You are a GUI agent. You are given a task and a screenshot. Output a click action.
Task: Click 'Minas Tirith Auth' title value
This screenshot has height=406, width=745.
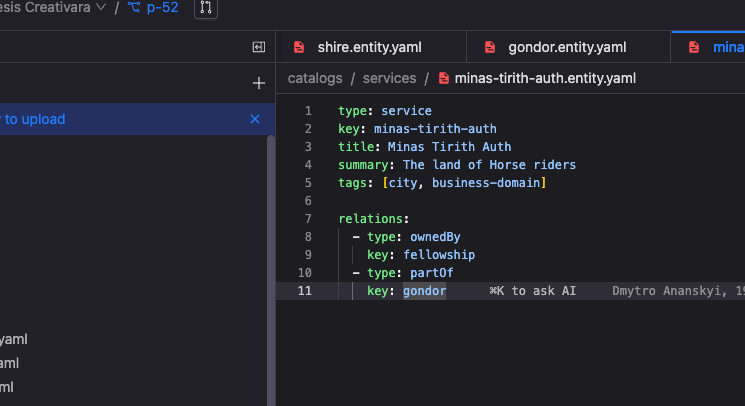tap(449, 147)
